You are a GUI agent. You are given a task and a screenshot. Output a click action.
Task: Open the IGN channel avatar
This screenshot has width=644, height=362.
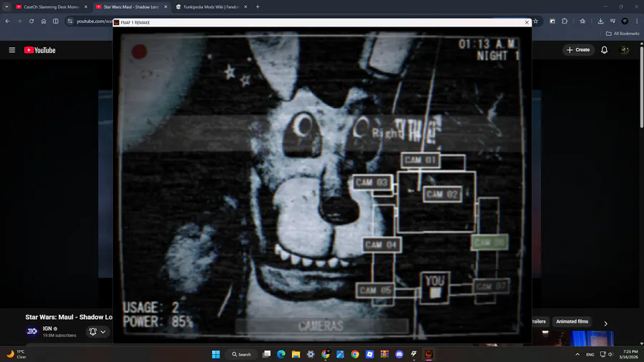[x=32, y=331]
